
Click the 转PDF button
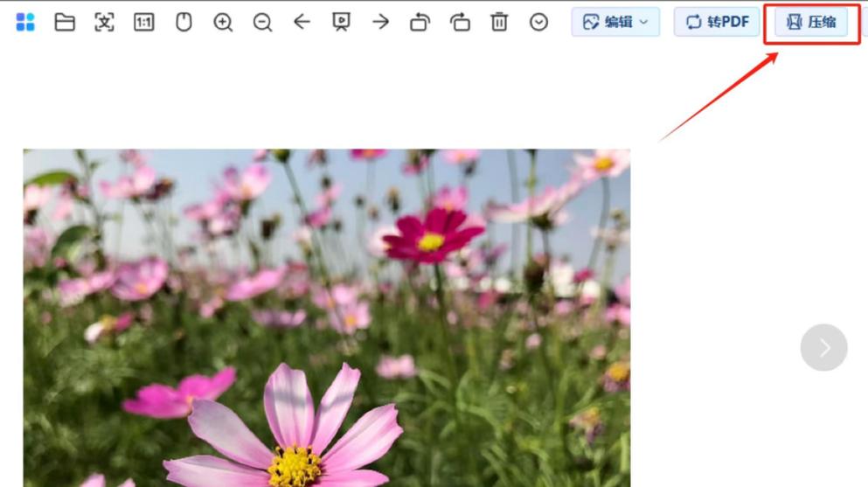[x=717, y=22]
